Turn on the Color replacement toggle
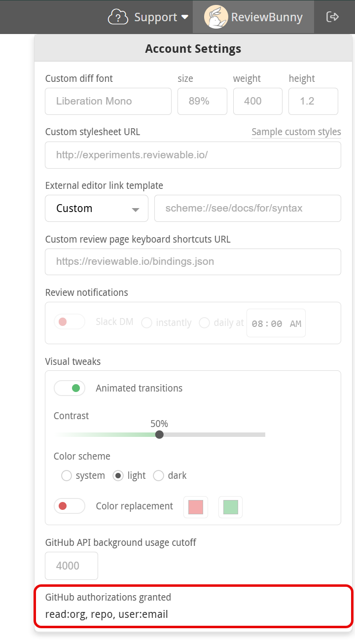The image size is (355, 644). [x=69, y=506]
